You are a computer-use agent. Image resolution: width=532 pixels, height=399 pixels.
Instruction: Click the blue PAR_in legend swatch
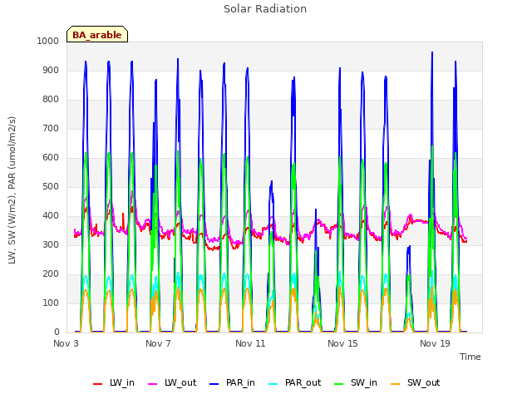214,384
